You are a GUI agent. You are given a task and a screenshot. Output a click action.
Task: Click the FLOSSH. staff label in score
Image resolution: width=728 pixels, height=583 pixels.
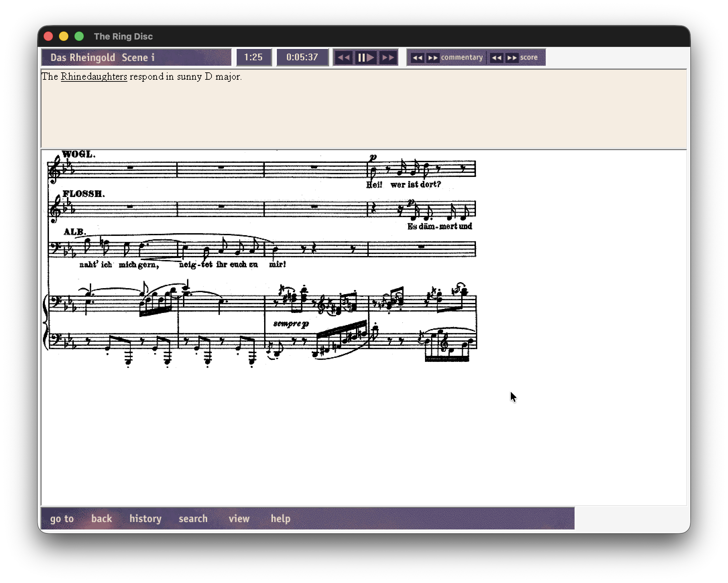point(83,194)
